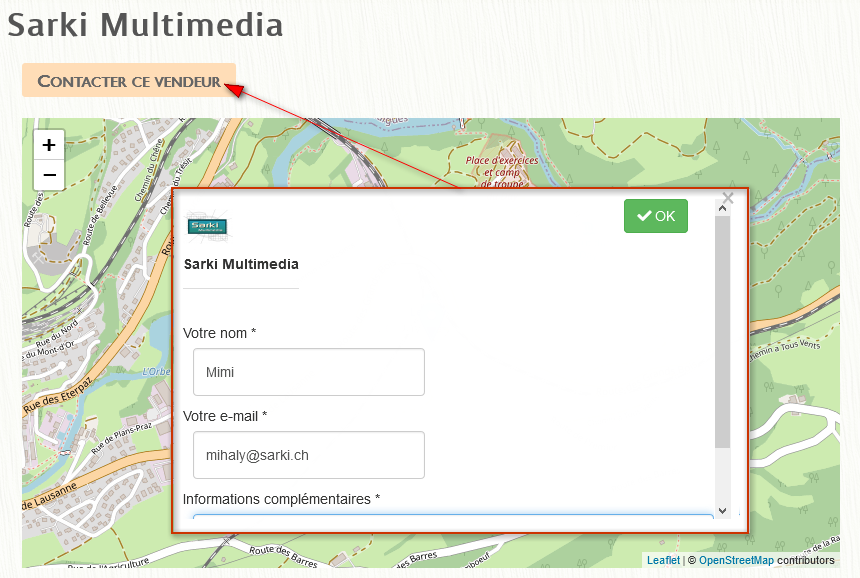Screen dimensions: 860x578
Task: Click the Sarki Multimedia logo thumbnail
Action: pyautogui.click(x=207, y=226)
